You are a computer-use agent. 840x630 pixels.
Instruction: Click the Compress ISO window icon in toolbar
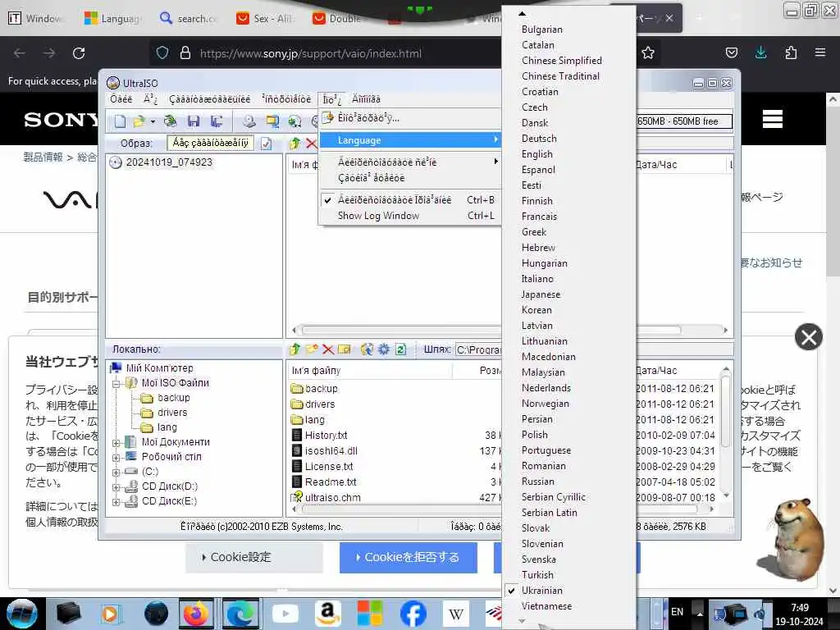click(x=272, y=121)
